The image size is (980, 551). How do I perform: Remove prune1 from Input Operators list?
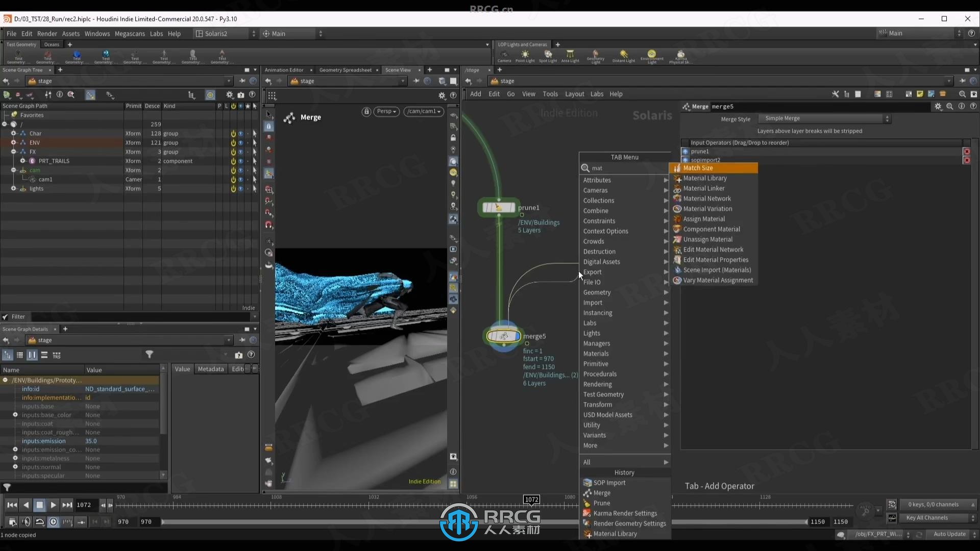(x=967, y=152)
